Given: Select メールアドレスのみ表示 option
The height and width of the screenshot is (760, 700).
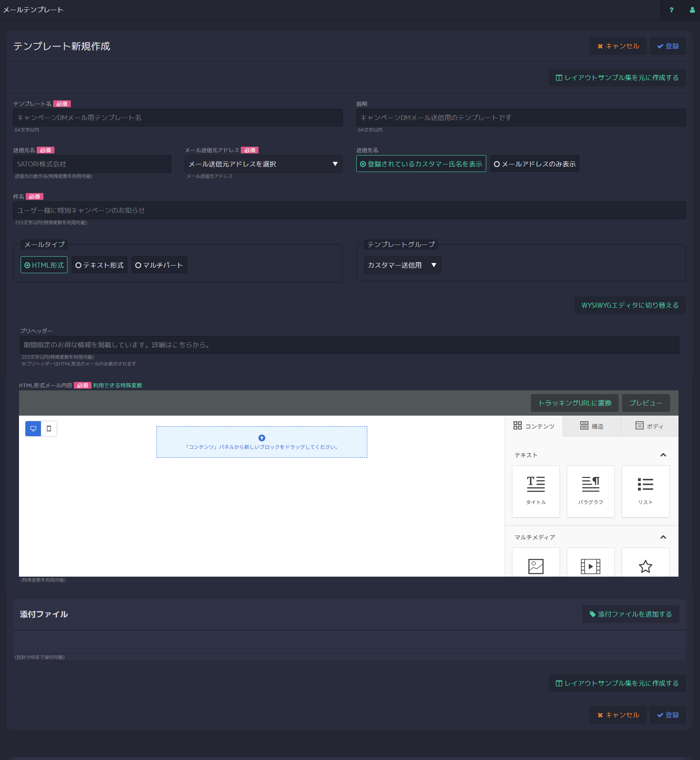Looking at the screenshot, I should point(534,164).
